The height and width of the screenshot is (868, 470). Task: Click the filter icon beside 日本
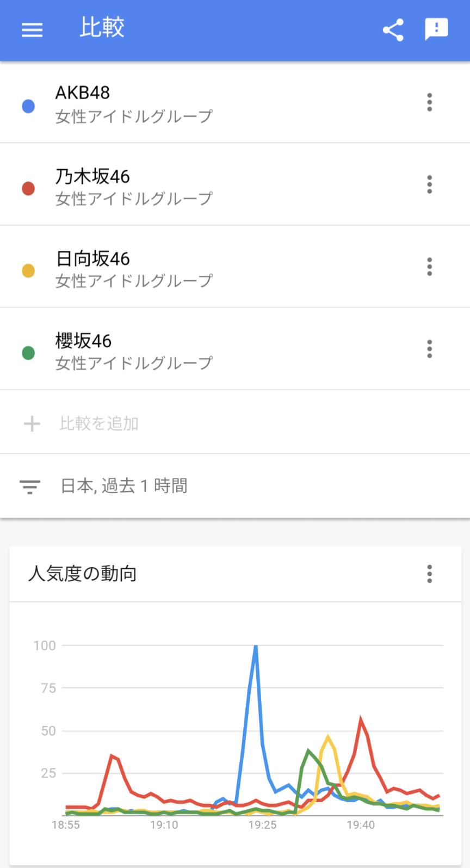click(x=30, y=486)
